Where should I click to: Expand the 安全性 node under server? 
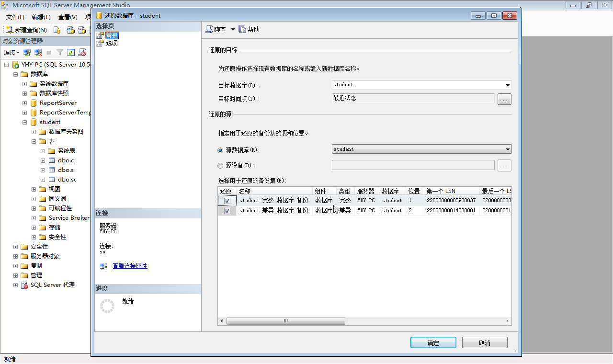tap(15, 247)
